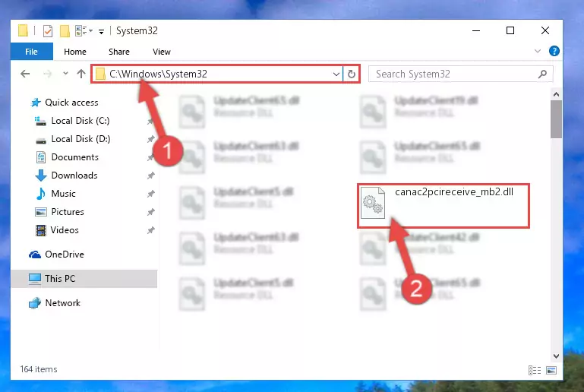The image size is (584, 392).
Task: Switch to the Home ribbon tab
Action: (75, 52)
